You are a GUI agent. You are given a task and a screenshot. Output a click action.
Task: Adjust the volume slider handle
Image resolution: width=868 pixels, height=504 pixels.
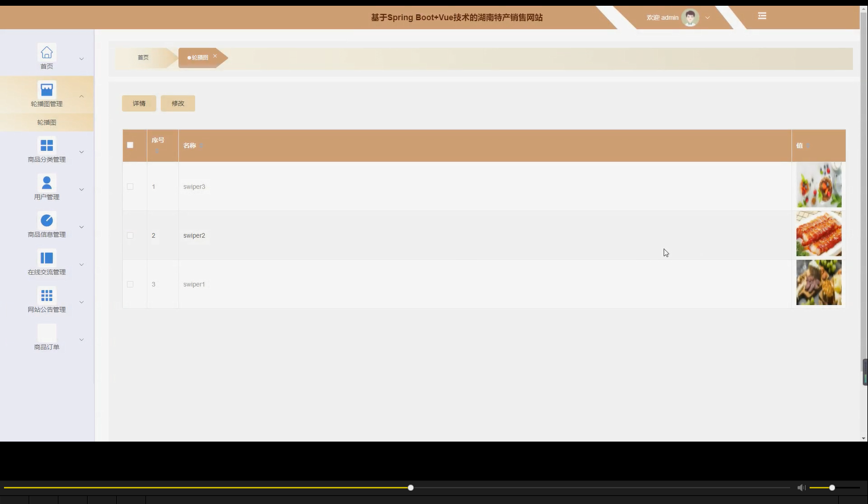coord(832,487)
